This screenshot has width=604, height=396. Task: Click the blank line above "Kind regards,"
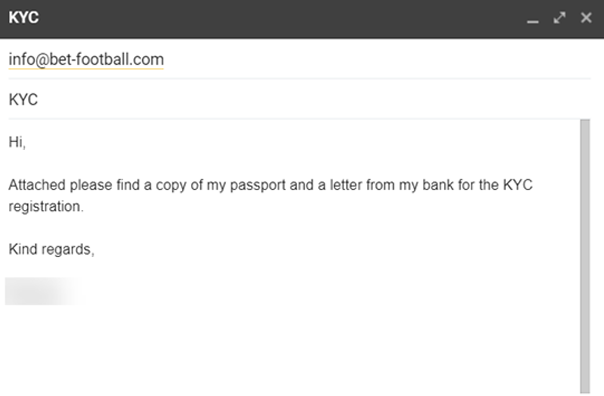pyautogui.click(x=293, y=228)
